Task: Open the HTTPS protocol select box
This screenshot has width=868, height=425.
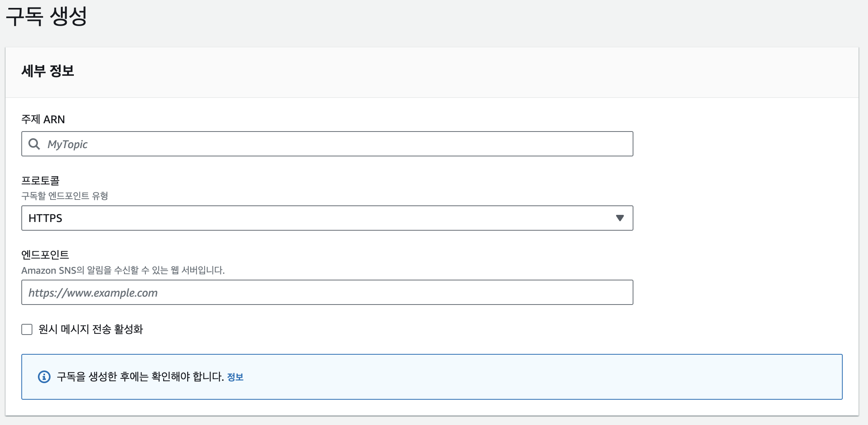Action: tap(327, 218)
